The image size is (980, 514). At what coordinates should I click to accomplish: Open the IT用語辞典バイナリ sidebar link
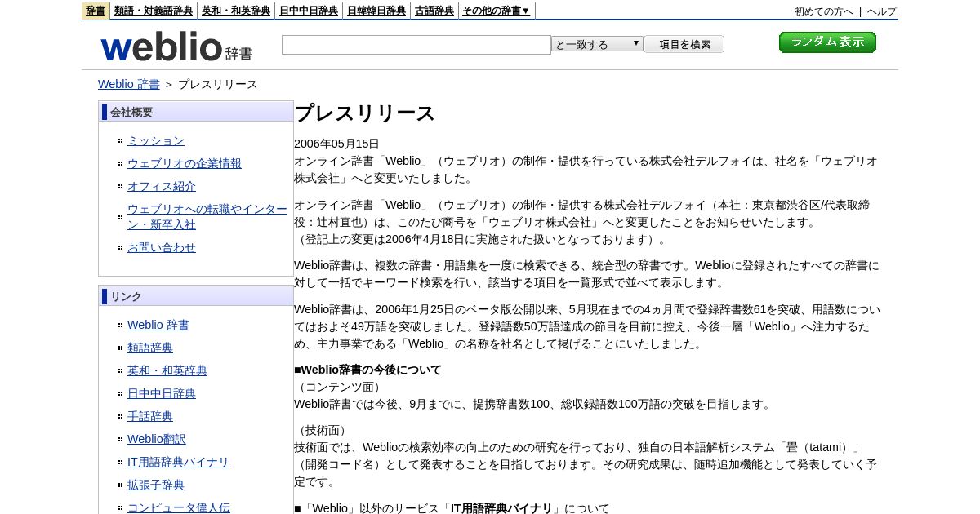click(x=178, y=462)
